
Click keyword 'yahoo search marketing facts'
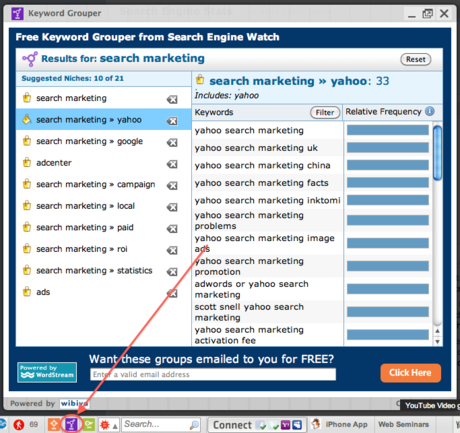point(261,183)
